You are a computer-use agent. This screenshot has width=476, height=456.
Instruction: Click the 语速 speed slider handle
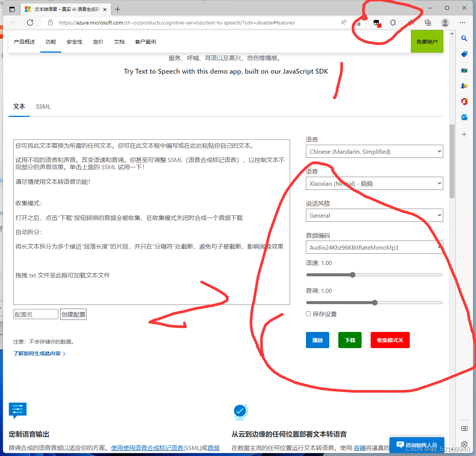click(x=352, y=274)
